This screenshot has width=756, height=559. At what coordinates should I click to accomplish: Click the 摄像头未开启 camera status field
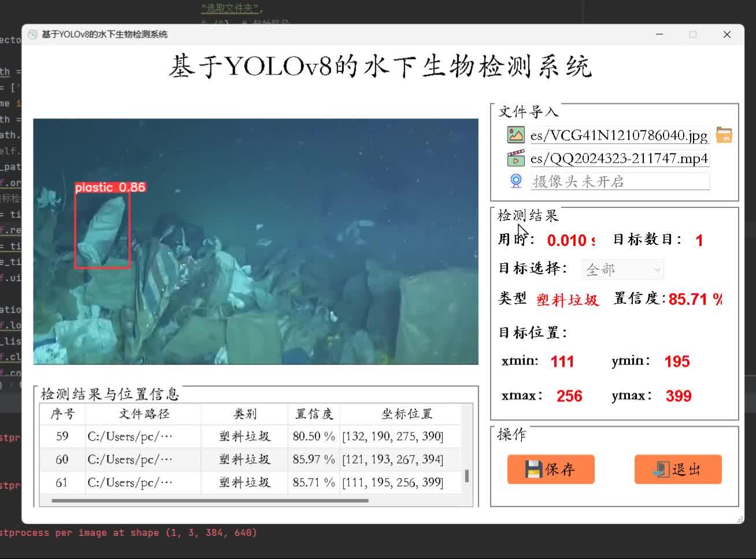click(x=620, y=181)
